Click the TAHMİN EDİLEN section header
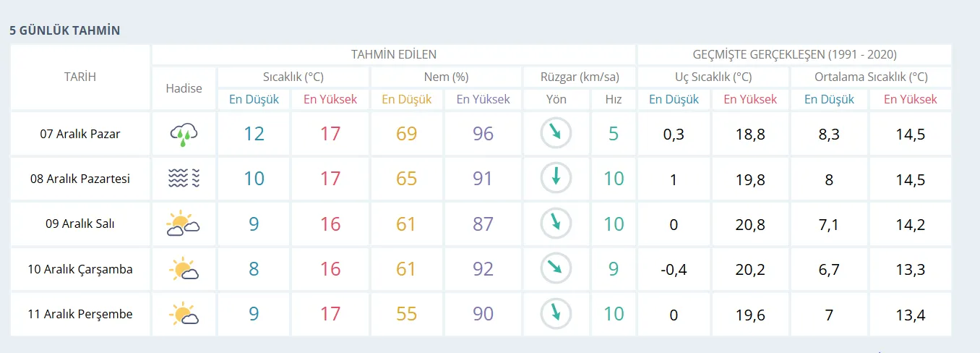980x353 pixels. click(393, 54)
